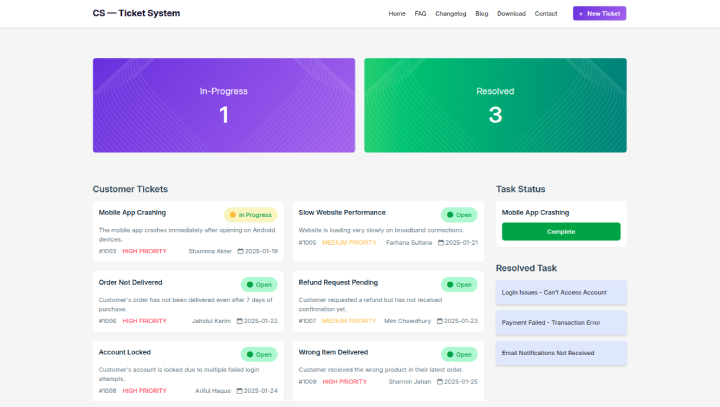Mark Mobile App Crashing task Complete

click(561, 232)
